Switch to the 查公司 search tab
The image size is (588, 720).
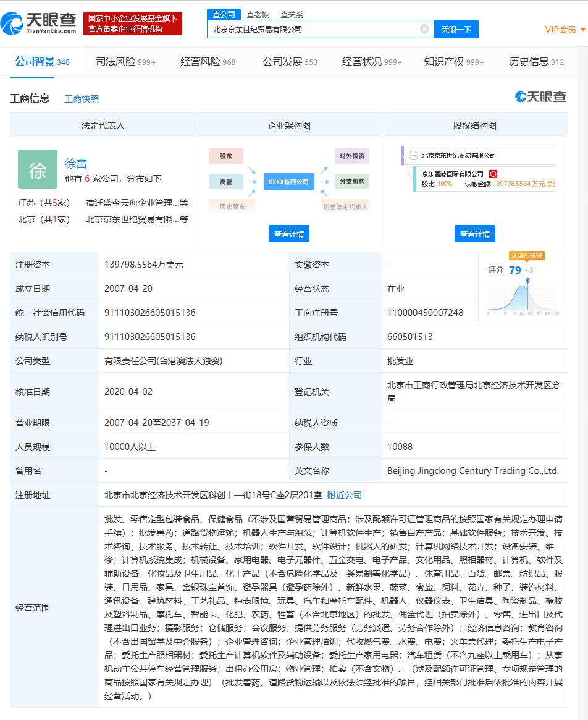pyautogui.click(x=224, y=15)
